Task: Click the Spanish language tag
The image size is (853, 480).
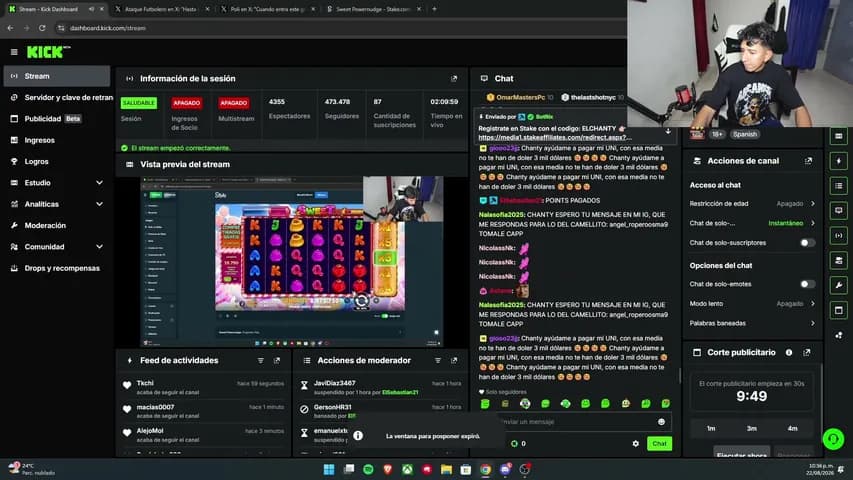Action: (745, 134)
